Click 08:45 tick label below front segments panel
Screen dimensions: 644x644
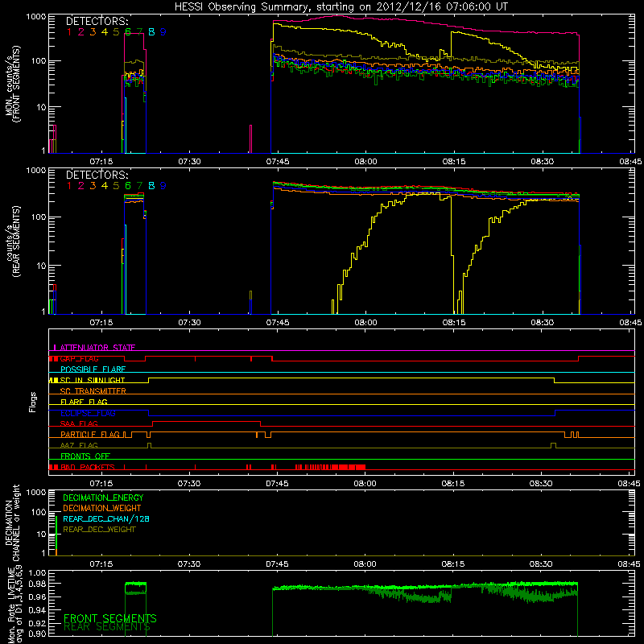[x=630, y=162]
